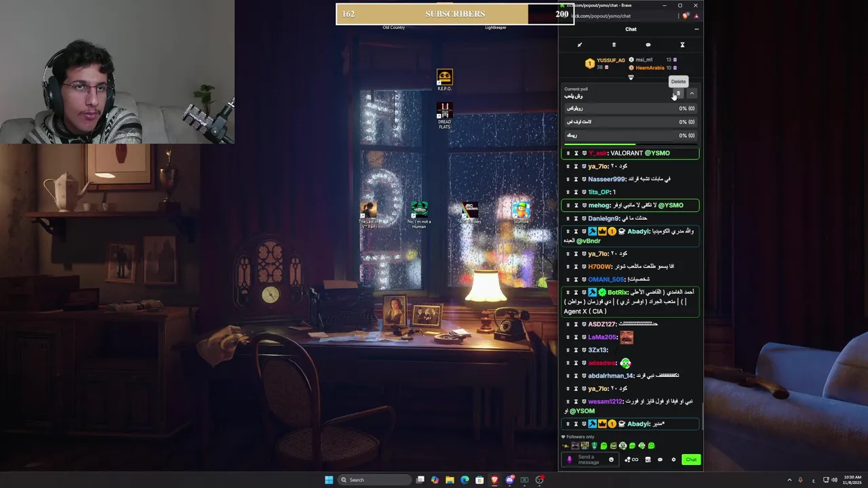Collapse the current poll panel
This screenshot has width=868, height=488.
692,94
